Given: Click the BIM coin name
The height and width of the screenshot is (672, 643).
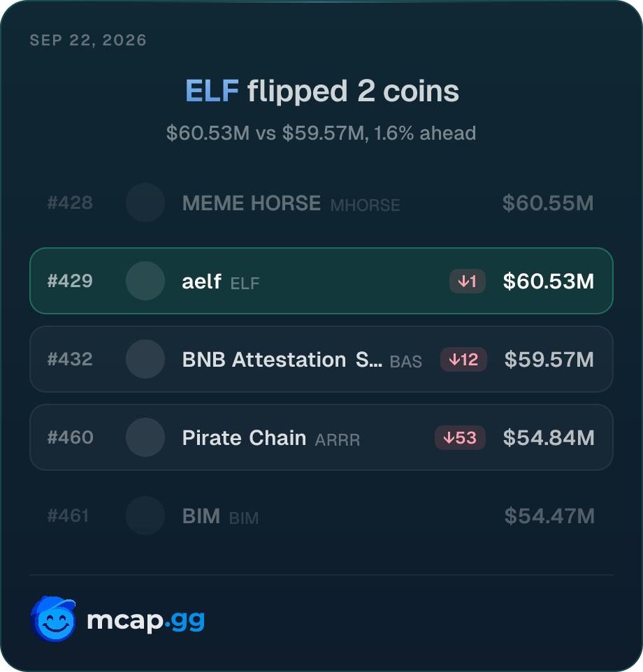Looking at the screenshot, I should pos(201,516).
